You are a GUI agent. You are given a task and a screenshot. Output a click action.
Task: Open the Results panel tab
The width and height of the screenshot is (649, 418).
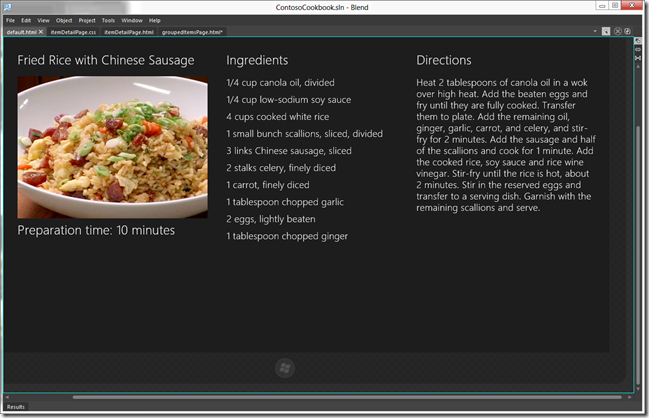[x=16, y=407]
